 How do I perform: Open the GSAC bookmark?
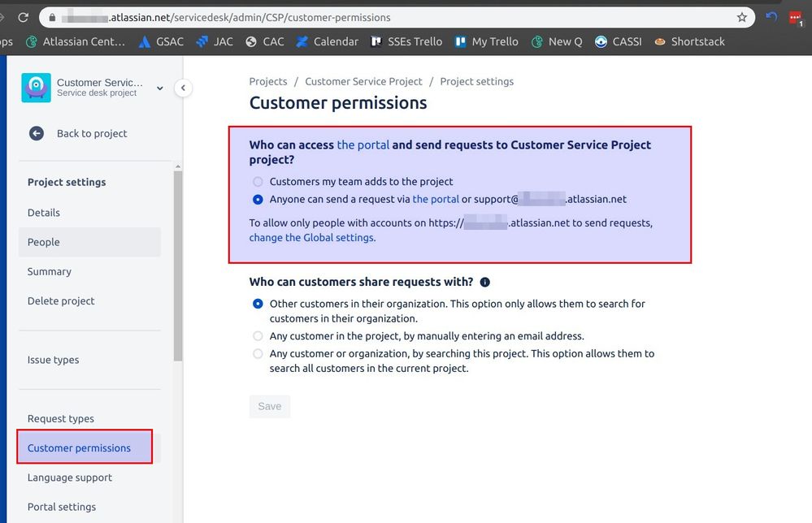161,41
